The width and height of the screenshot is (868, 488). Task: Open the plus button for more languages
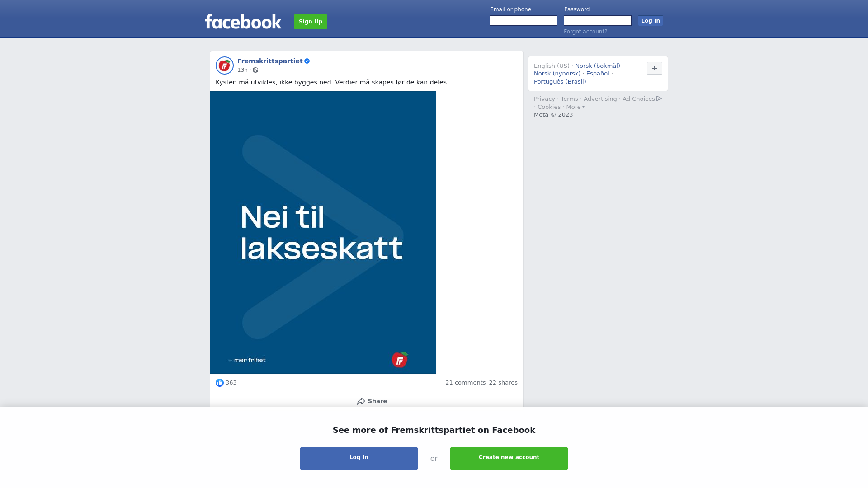click(655, 68)
